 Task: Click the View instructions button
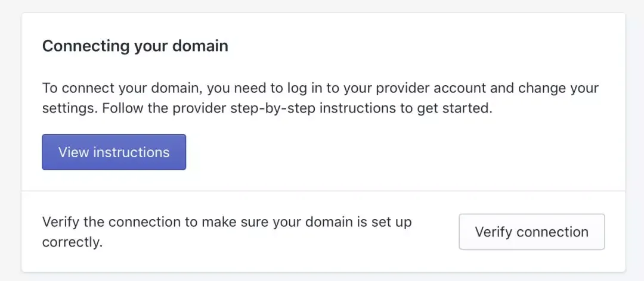pyautogui.click(x=114, y=152)
